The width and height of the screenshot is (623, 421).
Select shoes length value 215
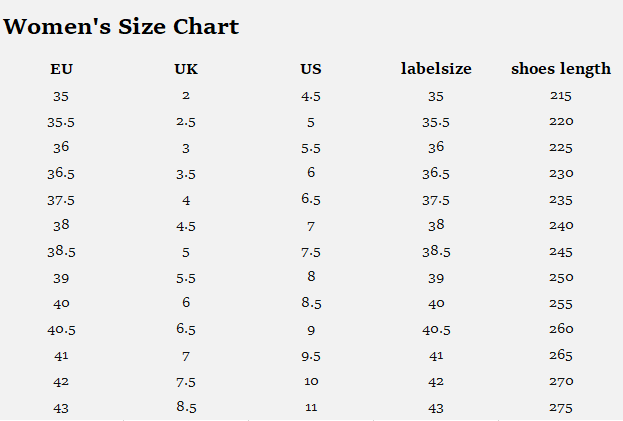point(561,96)
